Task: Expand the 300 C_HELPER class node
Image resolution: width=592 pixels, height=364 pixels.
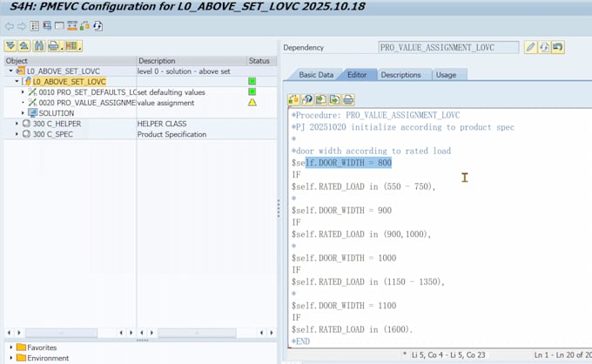Action: tap(17, 124)
